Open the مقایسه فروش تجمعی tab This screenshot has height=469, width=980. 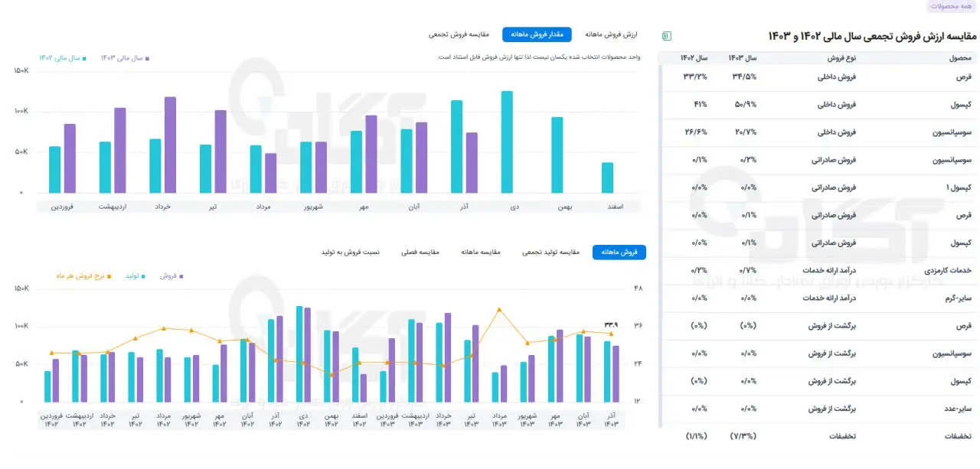(459, 35)
